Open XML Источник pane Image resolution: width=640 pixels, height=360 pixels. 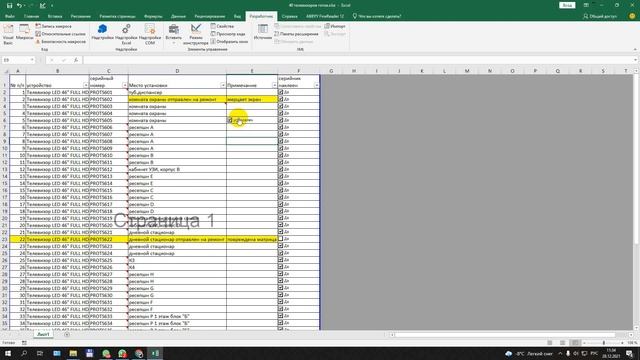point(263,33)
